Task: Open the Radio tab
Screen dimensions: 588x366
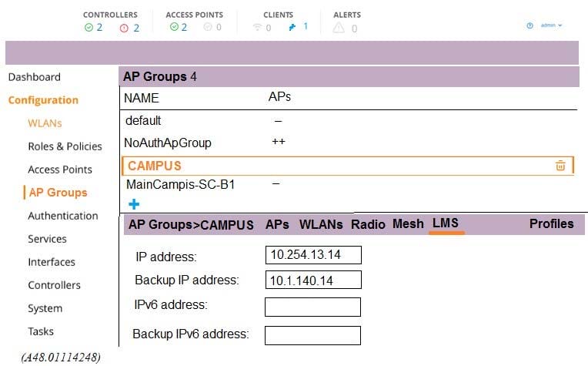Action: (368, 224)
